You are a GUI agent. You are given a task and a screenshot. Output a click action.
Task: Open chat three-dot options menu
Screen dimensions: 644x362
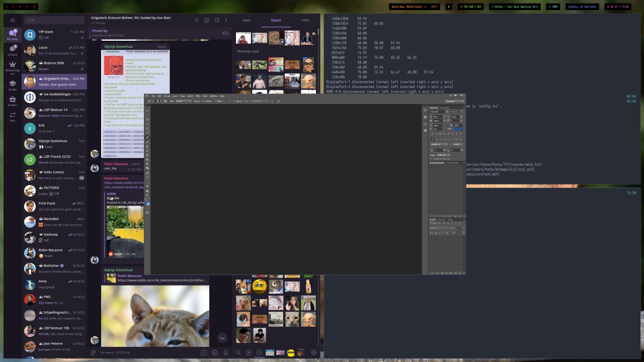[x=227, y=21]
